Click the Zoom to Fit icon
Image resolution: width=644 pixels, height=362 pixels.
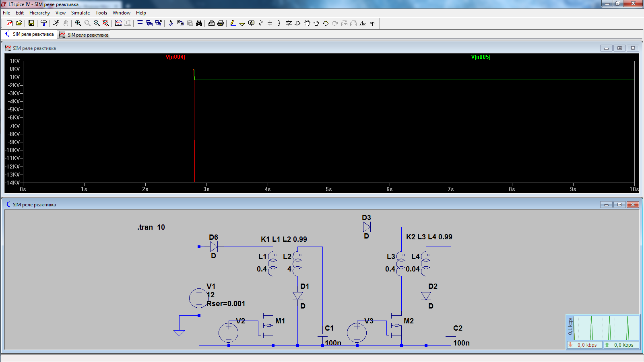coord(106,23)
